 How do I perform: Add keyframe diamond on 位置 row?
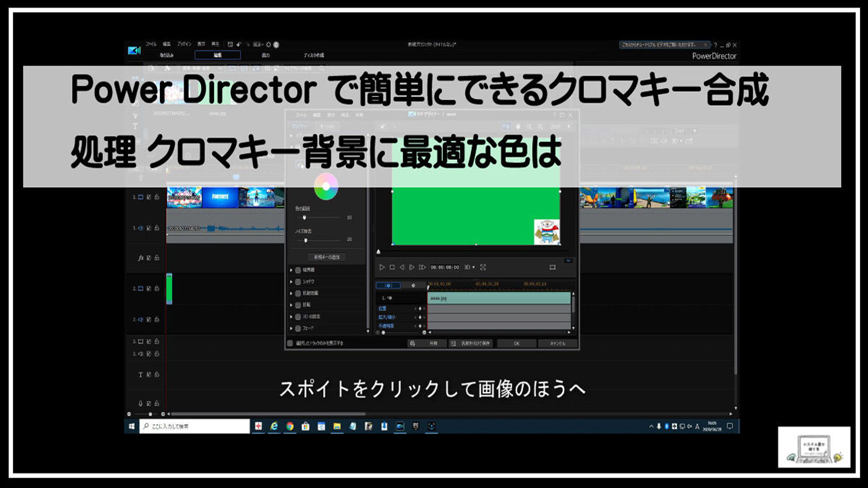click(x=420, y=309)
